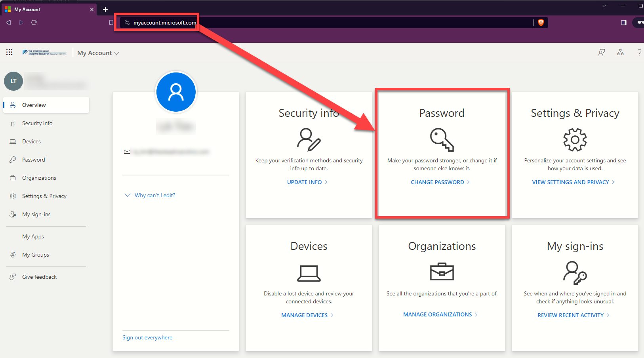
Task: Open Organizations in the sidebar
Action: click(46, 178)
